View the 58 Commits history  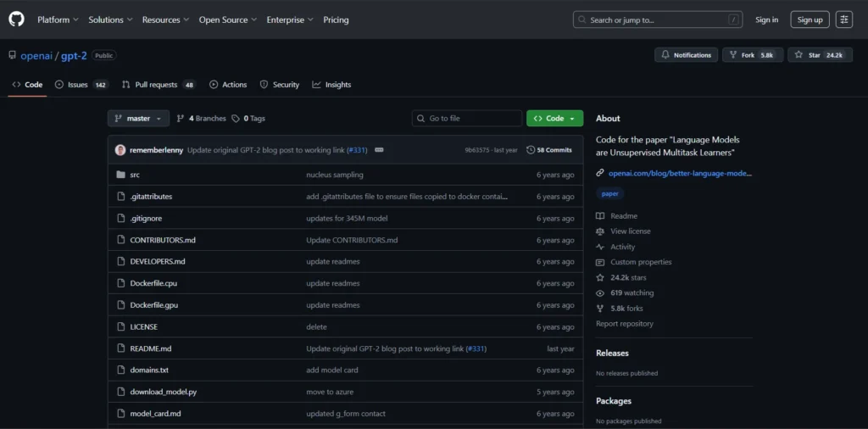[x=549, y=150]
